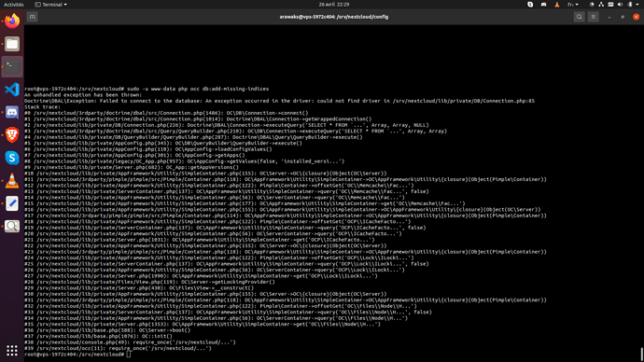Open the Activités overview
The height and width of the screenshot is (362, 644).
[x=14, y=5]
